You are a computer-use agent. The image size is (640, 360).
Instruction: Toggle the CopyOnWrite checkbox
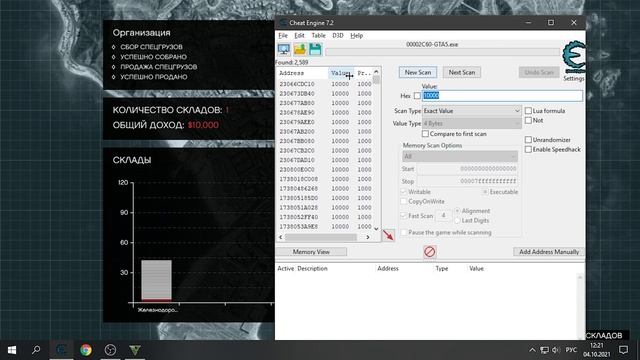[404, 201]
